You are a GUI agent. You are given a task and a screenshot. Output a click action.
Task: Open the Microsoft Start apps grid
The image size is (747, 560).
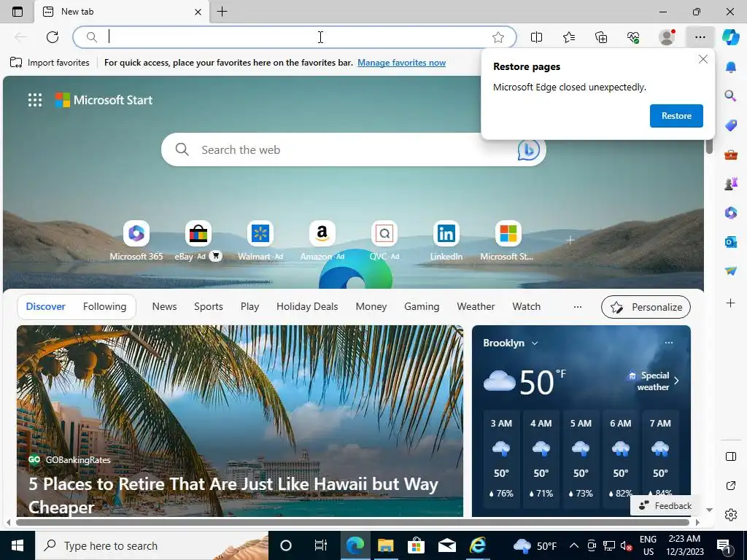35,100
